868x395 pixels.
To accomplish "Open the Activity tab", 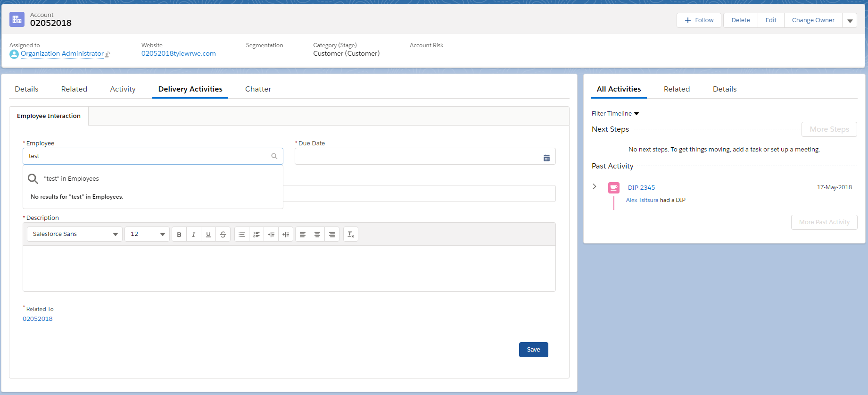I will 123,89.
